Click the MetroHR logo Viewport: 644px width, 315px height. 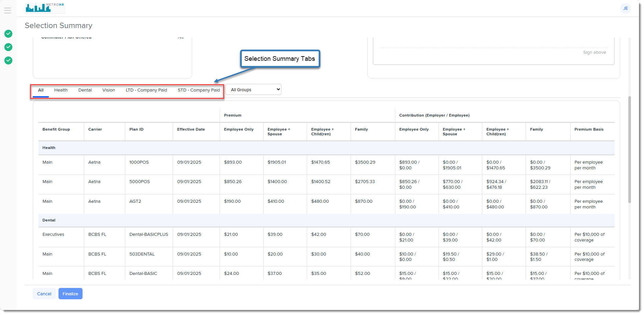click(45, 7)
